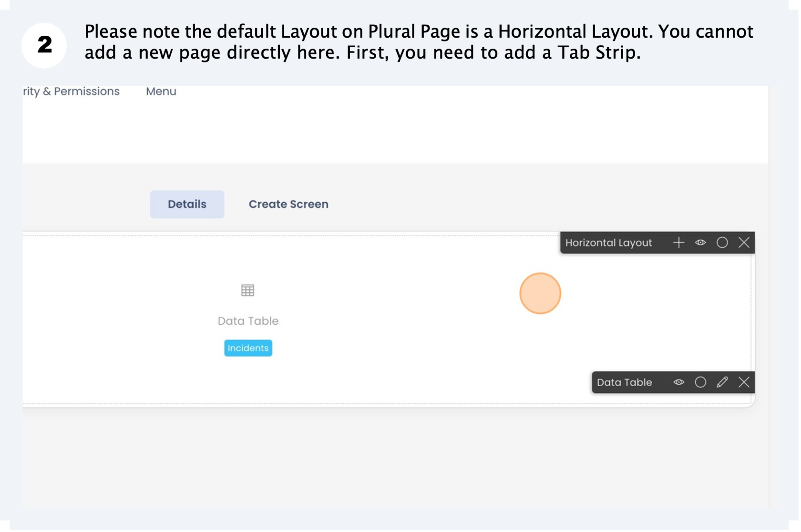Remove Horizontal Layout with its X icon
The image size is (801, 532).
[x=744, y=243]
